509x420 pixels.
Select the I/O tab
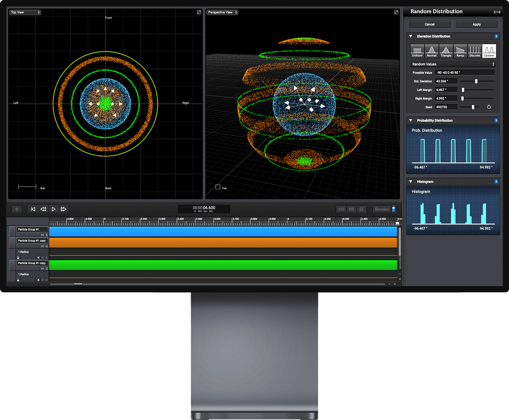[341, 209]
